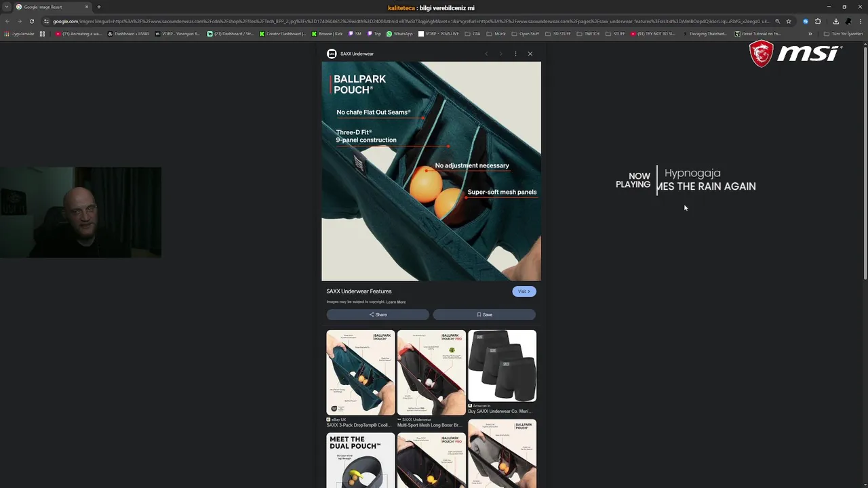Screen dimensions: 868x488
Task: Open the Chrome three-dot menu
Action: [x=860, y=21]
